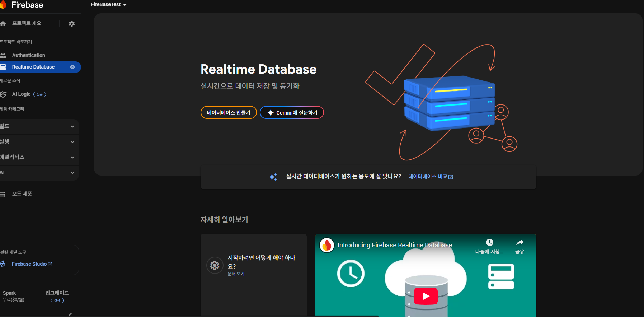
Task: Click the video title Introducing Firebase Realtime Database
Action: 395,245
